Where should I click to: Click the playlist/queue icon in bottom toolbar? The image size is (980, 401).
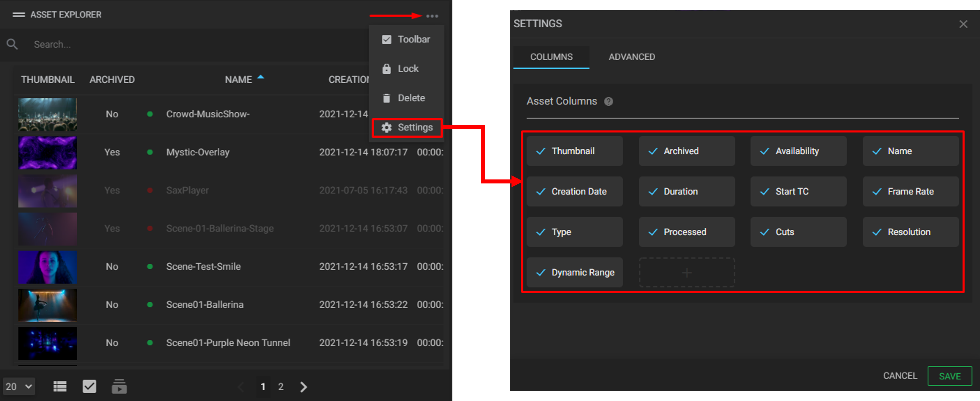pos(119,386)
